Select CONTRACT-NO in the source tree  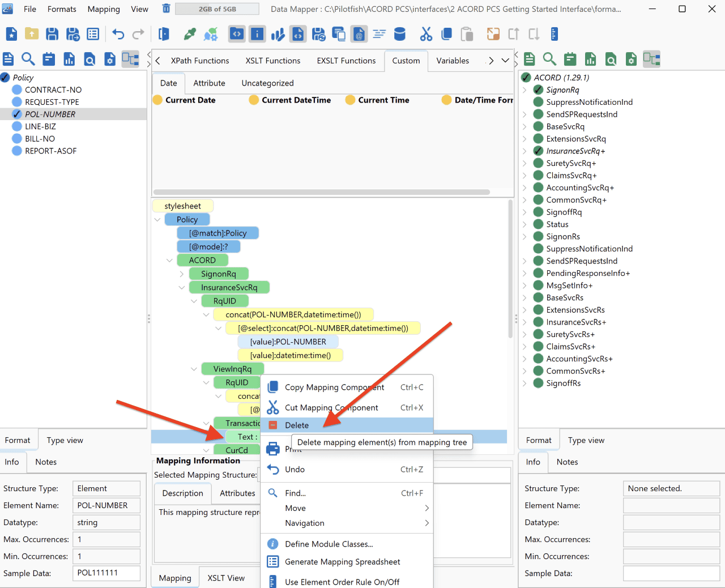click(53, 90)
